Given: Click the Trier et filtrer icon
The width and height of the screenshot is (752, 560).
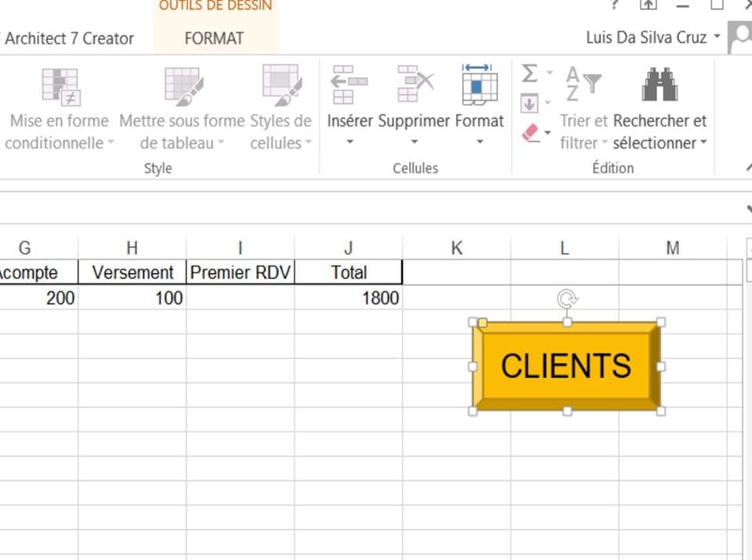Looking at the screenshot, I should click(x=583, y=85).
